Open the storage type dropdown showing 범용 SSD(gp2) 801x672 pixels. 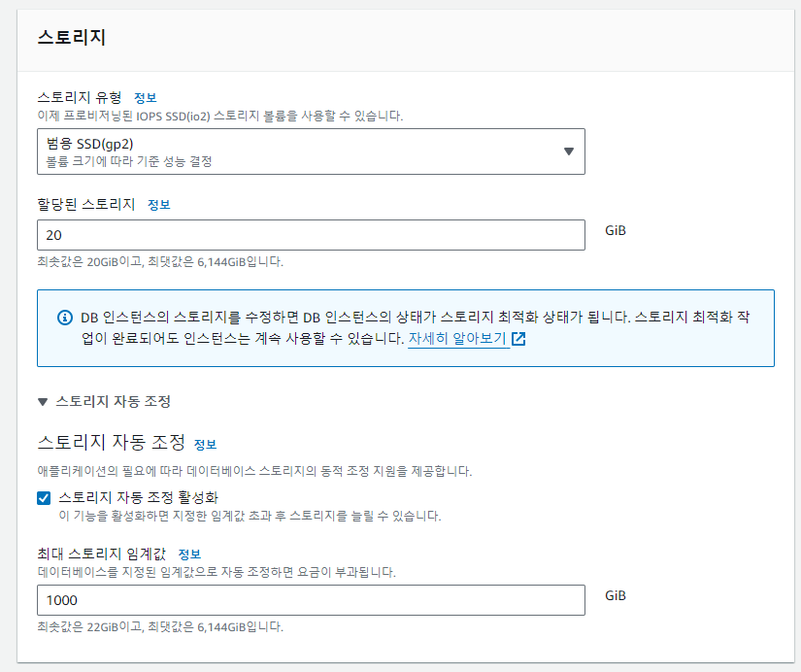pos(311,151)
